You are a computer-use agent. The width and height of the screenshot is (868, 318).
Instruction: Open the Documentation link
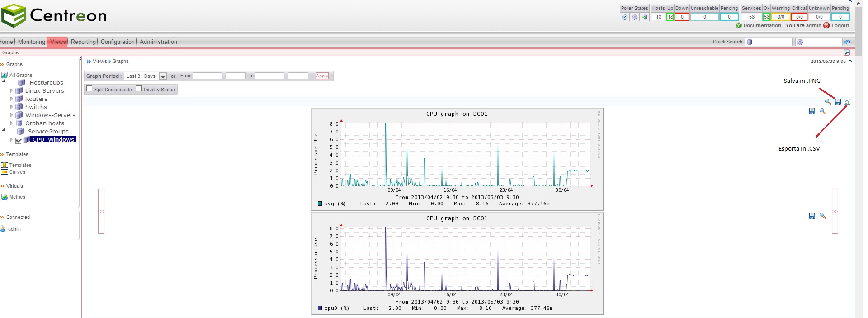(x=762, y=25)
